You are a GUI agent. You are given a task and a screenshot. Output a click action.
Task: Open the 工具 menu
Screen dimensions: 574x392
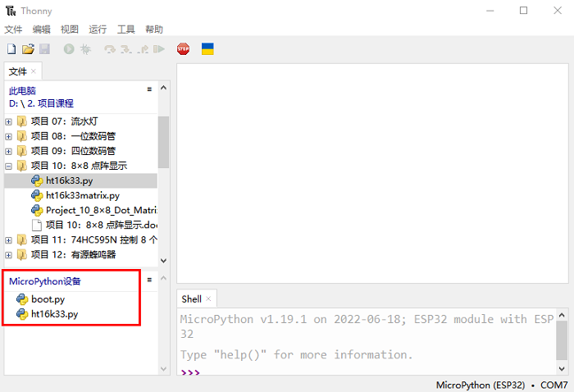[126, 29]
